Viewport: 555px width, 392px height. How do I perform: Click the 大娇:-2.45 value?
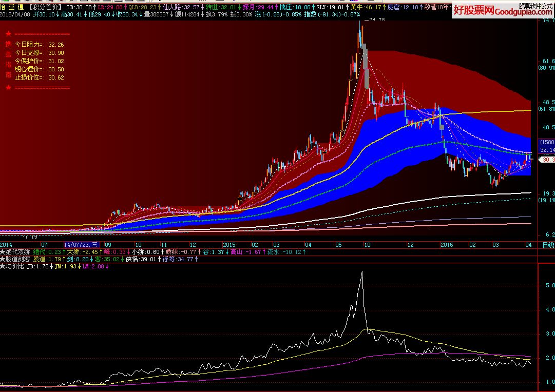point(83,252)
